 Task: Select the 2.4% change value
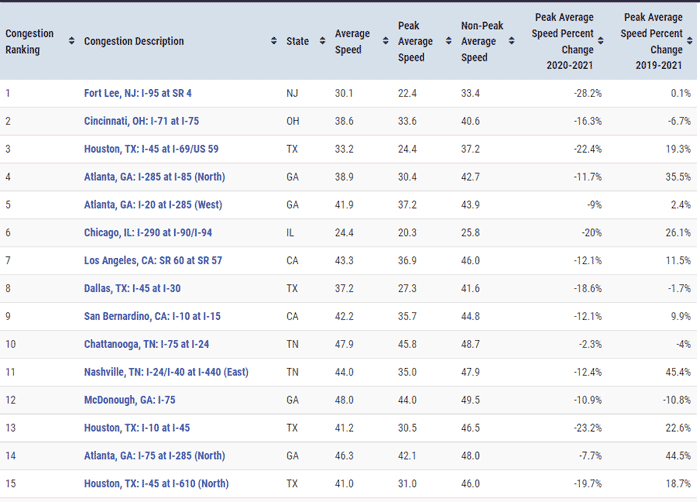pyautogui.click(x=681, y=205)
